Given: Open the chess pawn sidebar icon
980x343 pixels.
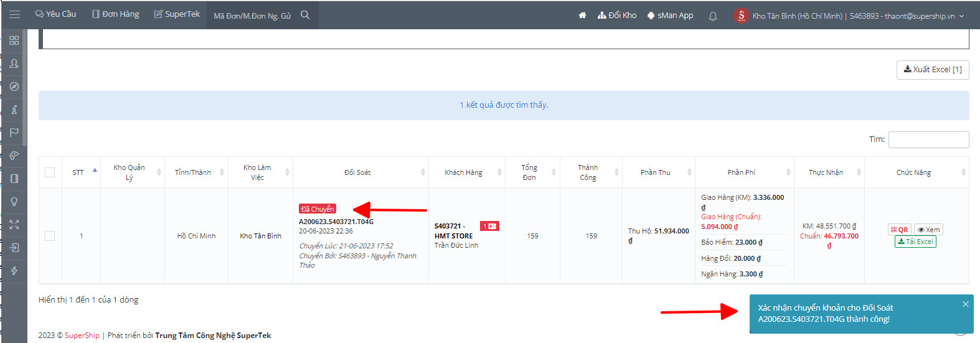Looking at the screenshot, I should point(14,110).
